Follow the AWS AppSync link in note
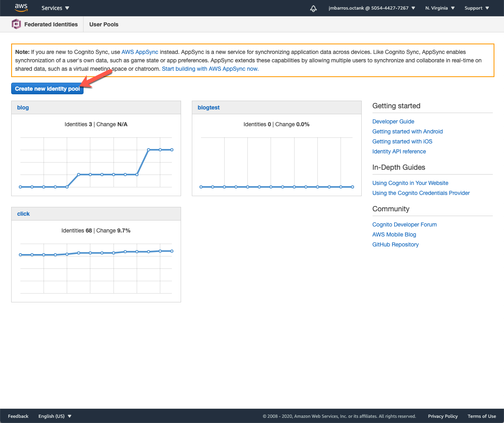Image resolution: width=504 pixels, height=423 pixels. pos(140,52)
